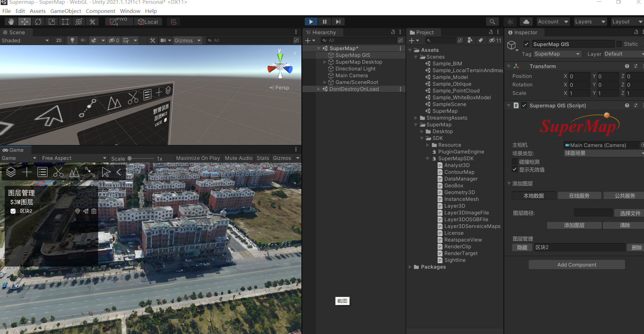Step one frame forward
Image resolution: width=644 pixels, height=334 pixels.
338,22
